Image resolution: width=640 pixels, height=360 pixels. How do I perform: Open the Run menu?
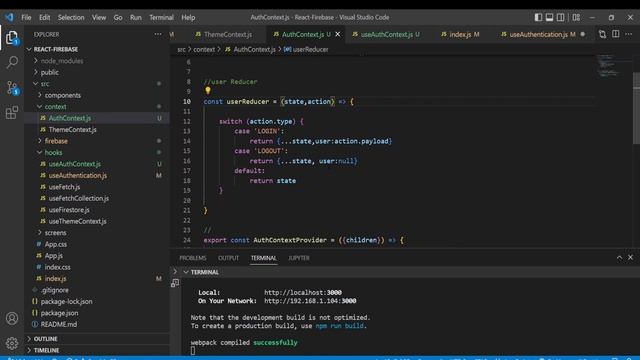136,17
